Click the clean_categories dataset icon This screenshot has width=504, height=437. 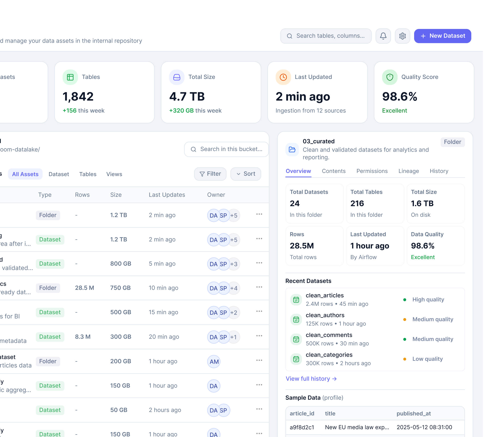(296, 359)
